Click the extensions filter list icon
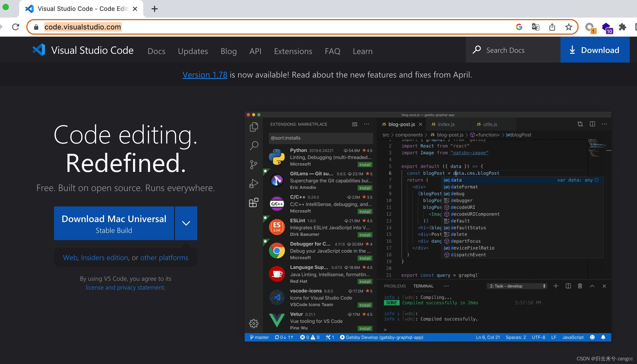The image size is (637, 364). [x=355, y=124]
